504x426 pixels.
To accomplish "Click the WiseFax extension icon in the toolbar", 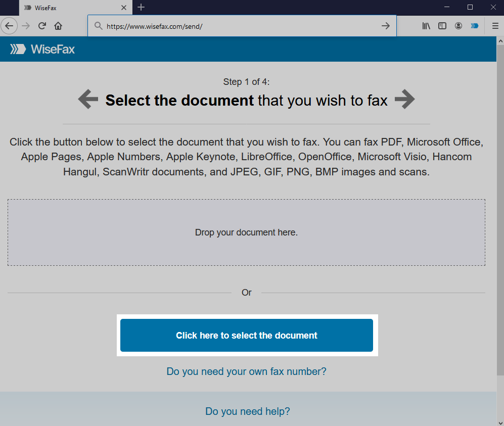I will point(475,26).
